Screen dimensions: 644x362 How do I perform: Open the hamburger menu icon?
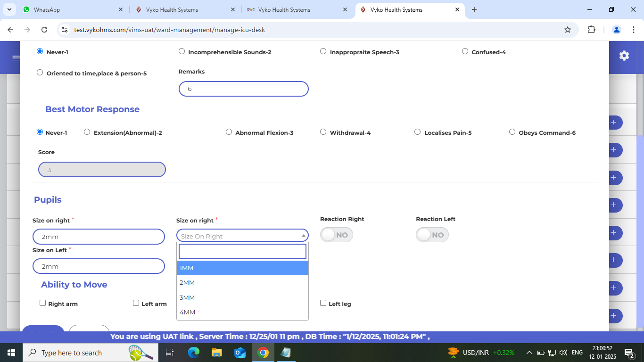point(16,58)
